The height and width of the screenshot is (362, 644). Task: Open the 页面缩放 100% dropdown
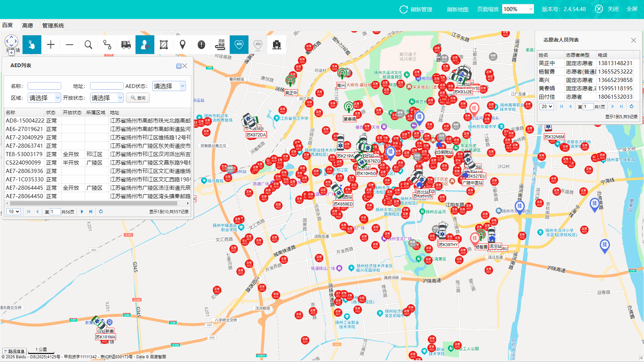pyautogui.click(x=518, y=9)
